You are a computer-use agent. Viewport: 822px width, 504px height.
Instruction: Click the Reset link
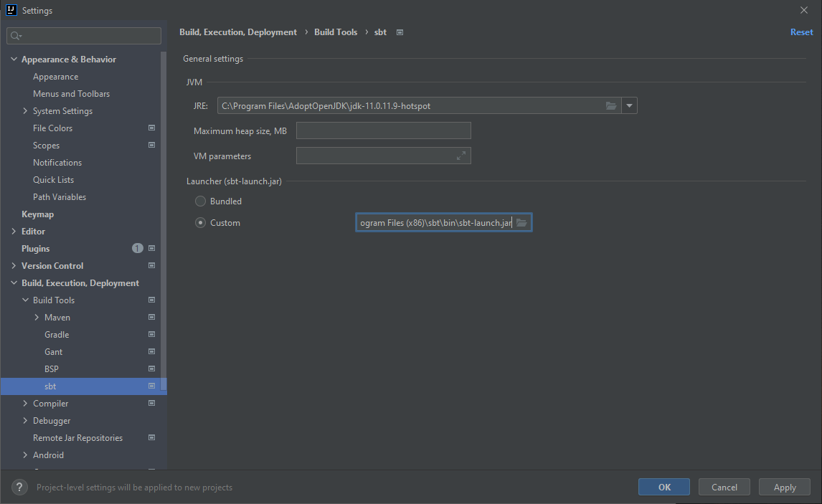click(801, 32)
